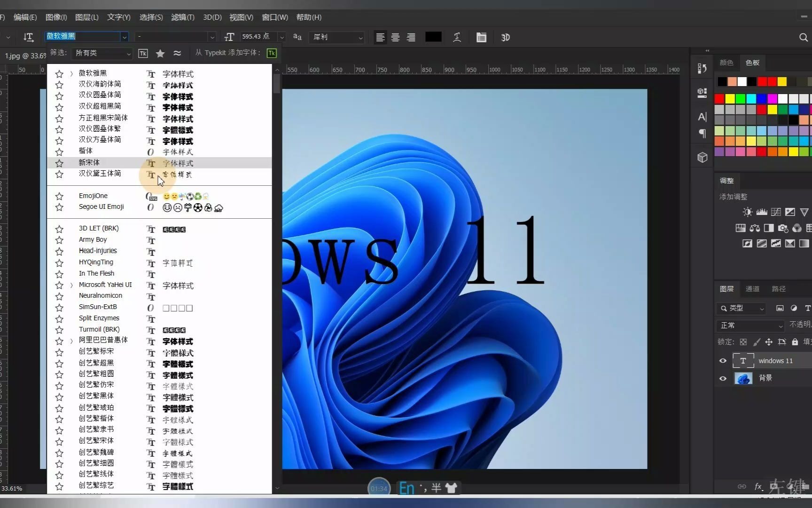This screenshot has height=508, width=812.
Task: Click the search magnifier icon at top right
Action: [x=804, y=37]
